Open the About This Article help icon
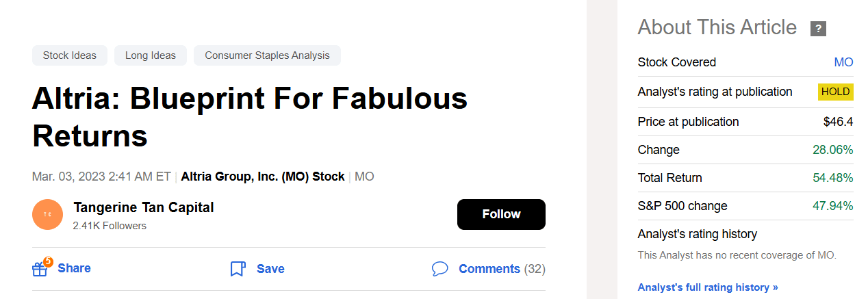This screenshot has height=299, width=868. 818,29
